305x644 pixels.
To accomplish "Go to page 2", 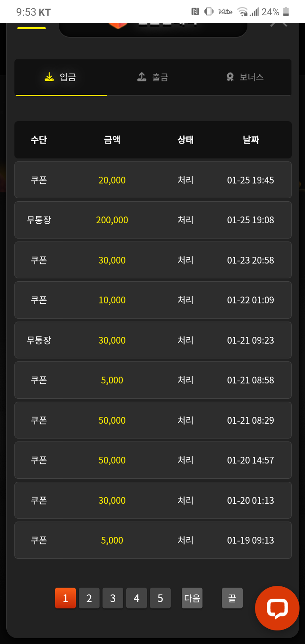I will [89, 598].
